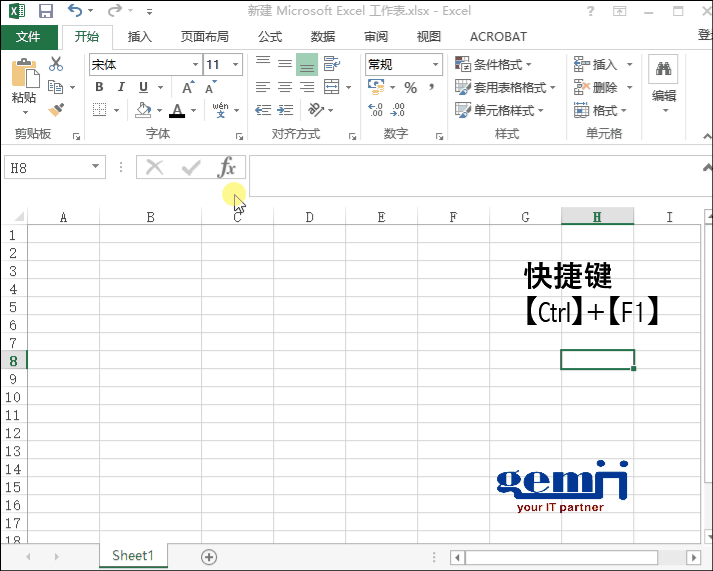
Task: Switch to the 插入 ribbon tab
Action: 140,37
